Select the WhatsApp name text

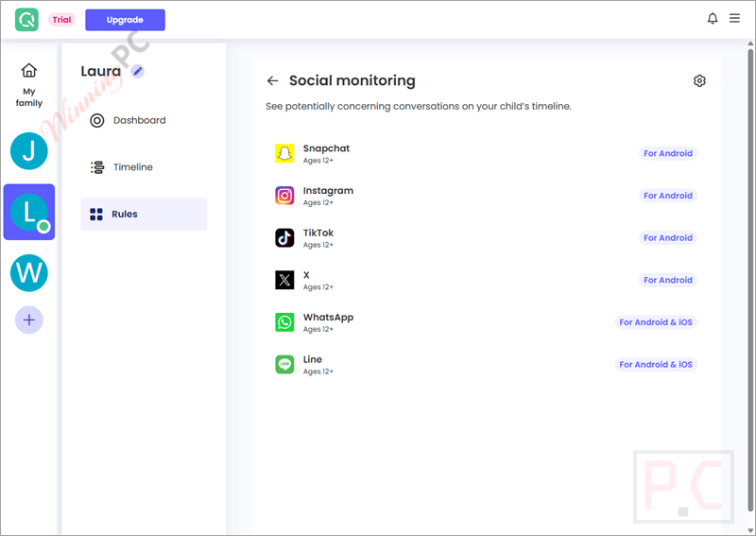(328, 318)
